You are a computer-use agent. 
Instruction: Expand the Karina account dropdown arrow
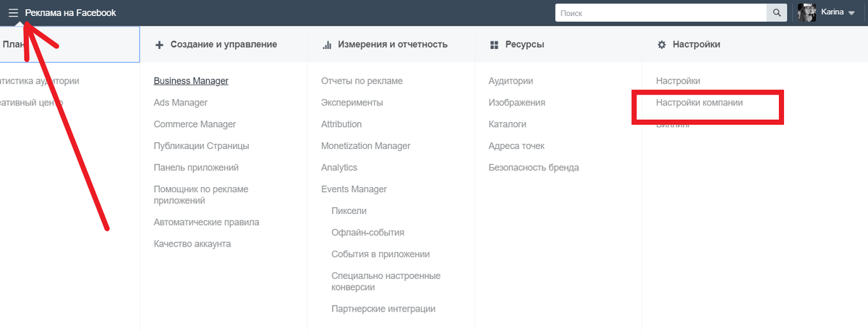tap(851, 13)
